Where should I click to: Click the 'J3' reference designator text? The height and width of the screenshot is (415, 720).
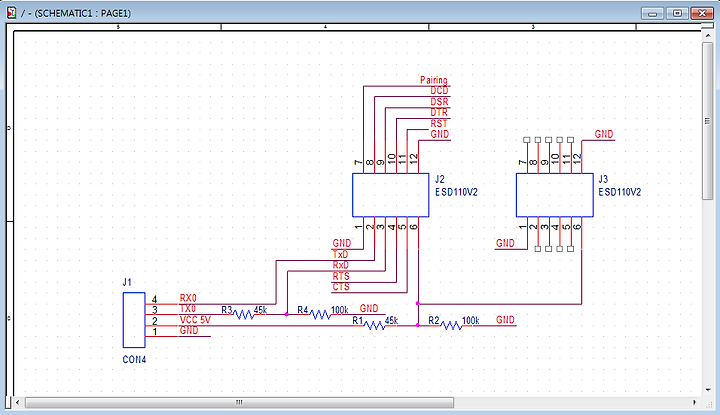pyautogui.click(x=603, y=179)
